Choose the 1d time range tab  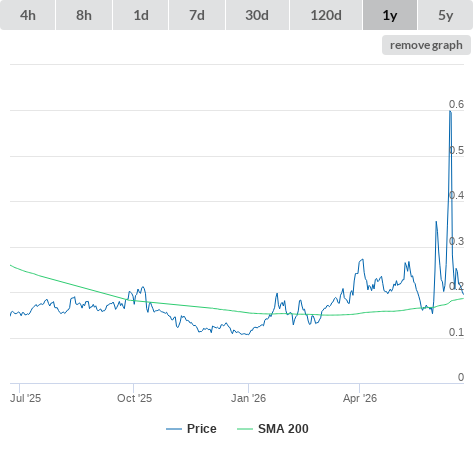pyautogui.click(x=141, y=15)
